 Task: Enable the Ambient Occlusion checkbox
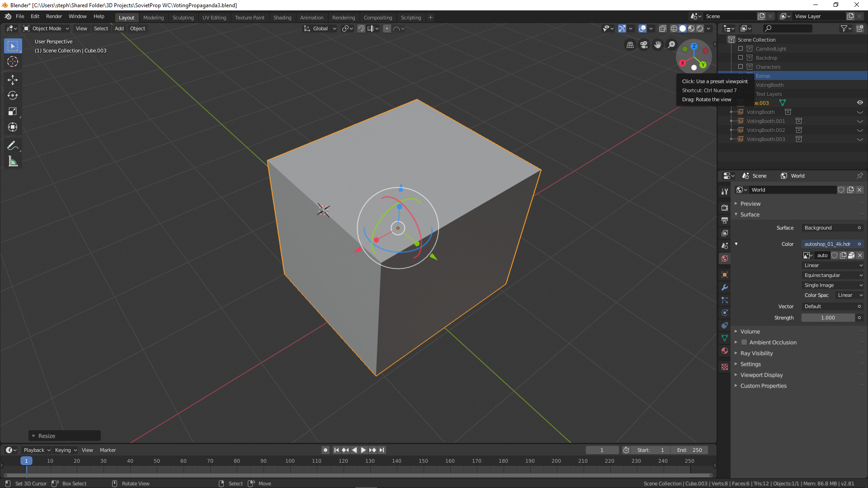click(744, 342)
